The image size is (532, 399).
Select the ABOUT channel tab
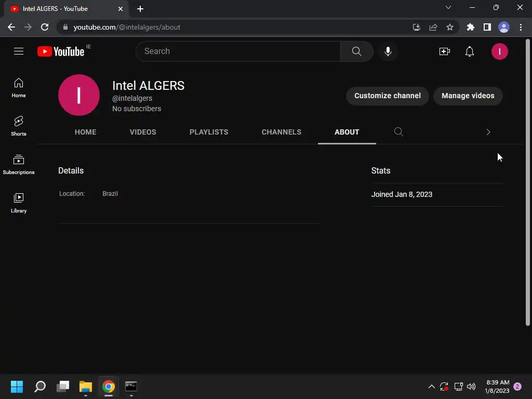point(347,132)
